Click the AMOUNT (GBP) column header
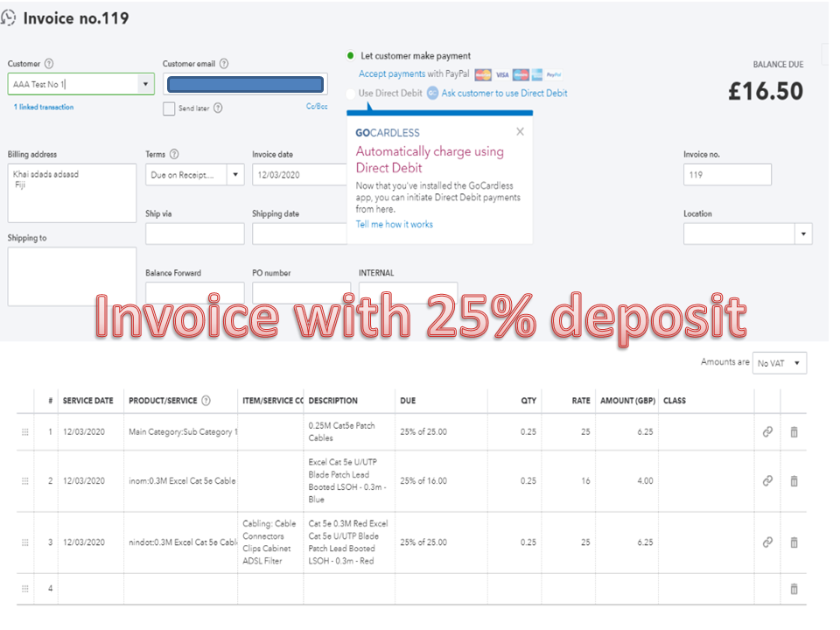 628,401
